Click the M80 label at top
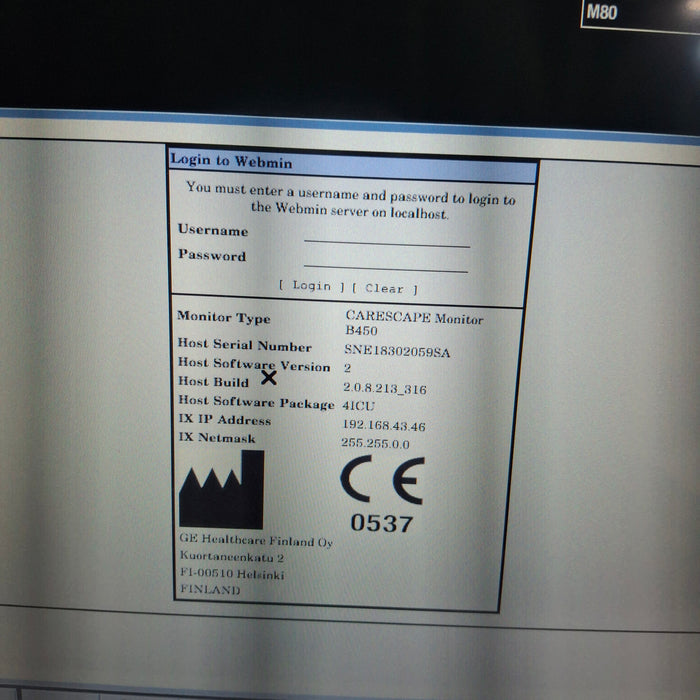The image size is (700, 700). pos(601,12)
